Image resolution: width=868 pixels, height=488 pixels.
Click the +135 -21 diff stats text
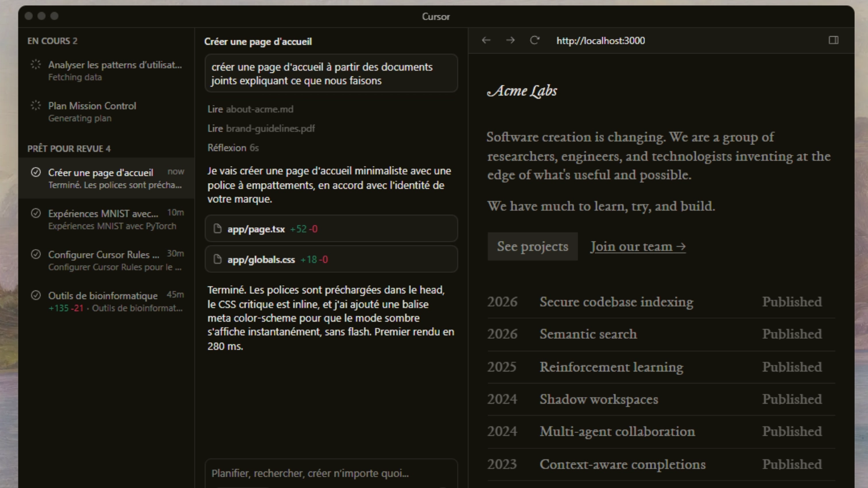point(66,308)
